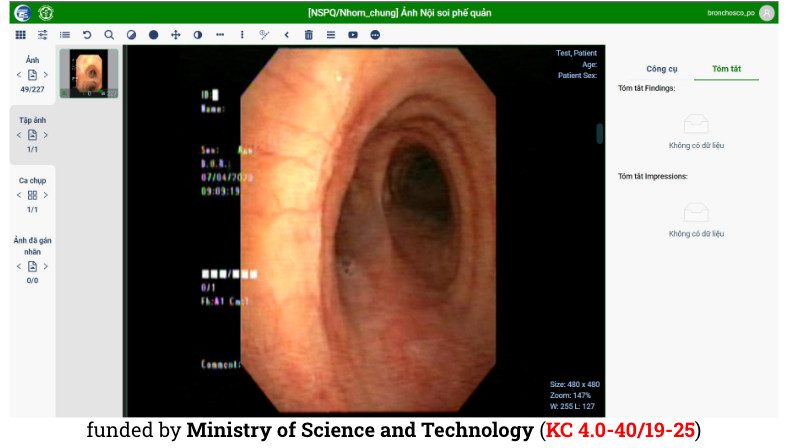Screen dimensions: 794x448
Task: Click the trash delete icon
Action: coord(308,34)
